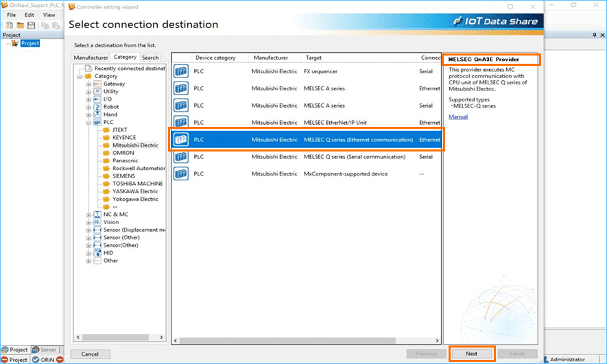Click destination list scrollbar left arrow
Viewport: 607px width, 364px height.
[x=176, y=341]
